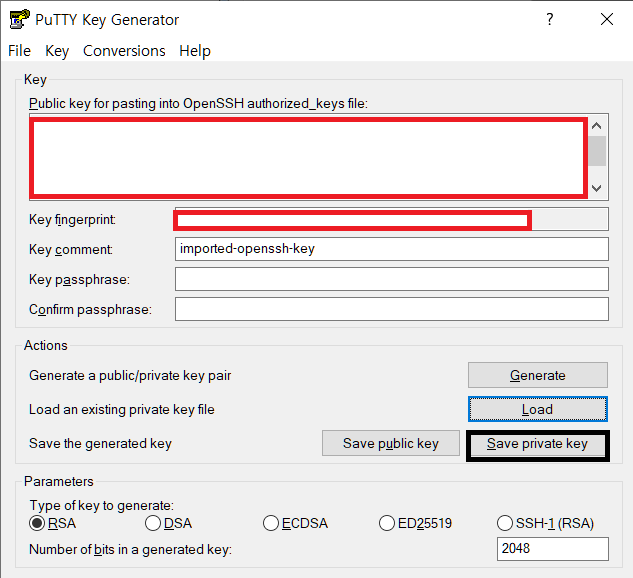The width and height of the screenshot is (633, 578).
Task: Select the ECDSA key type
Action: pos(296,523)
